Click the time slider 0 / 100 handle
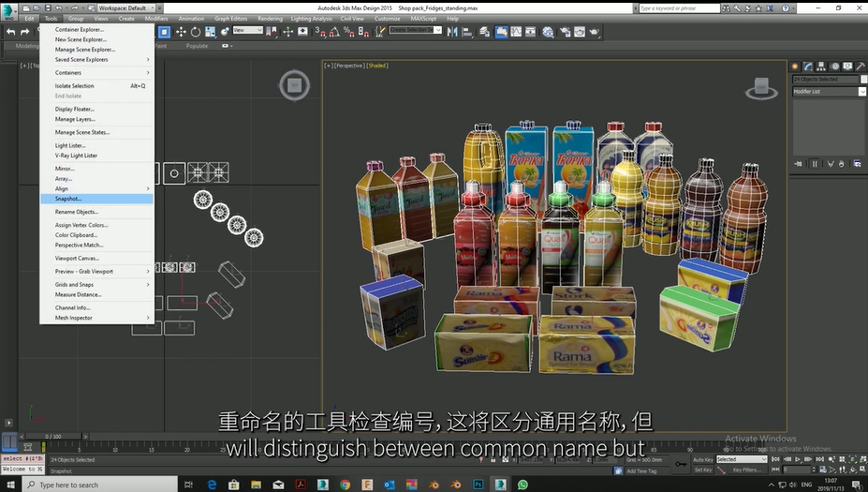 click(54, 437)
